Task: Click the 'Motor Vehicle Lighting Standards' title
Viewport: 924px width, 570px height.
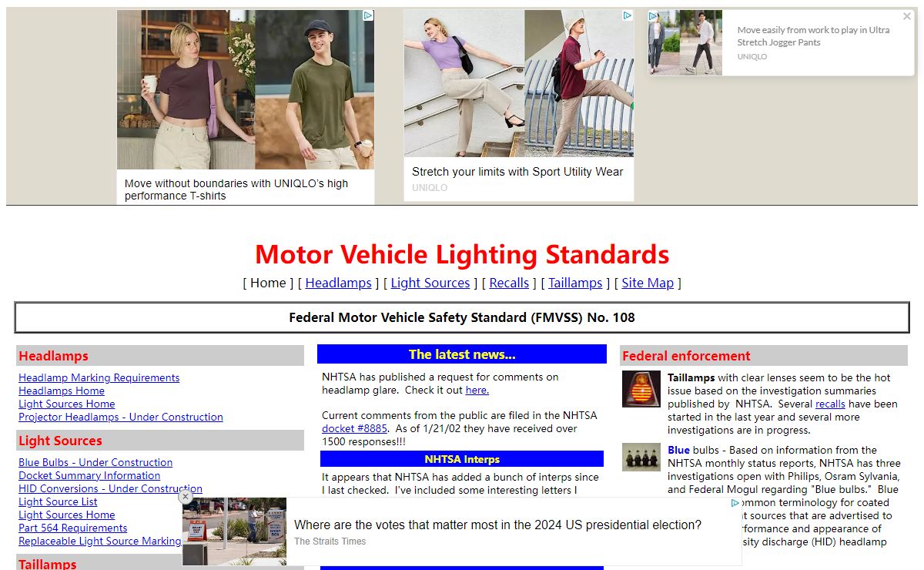Action: tap(462, 254)
